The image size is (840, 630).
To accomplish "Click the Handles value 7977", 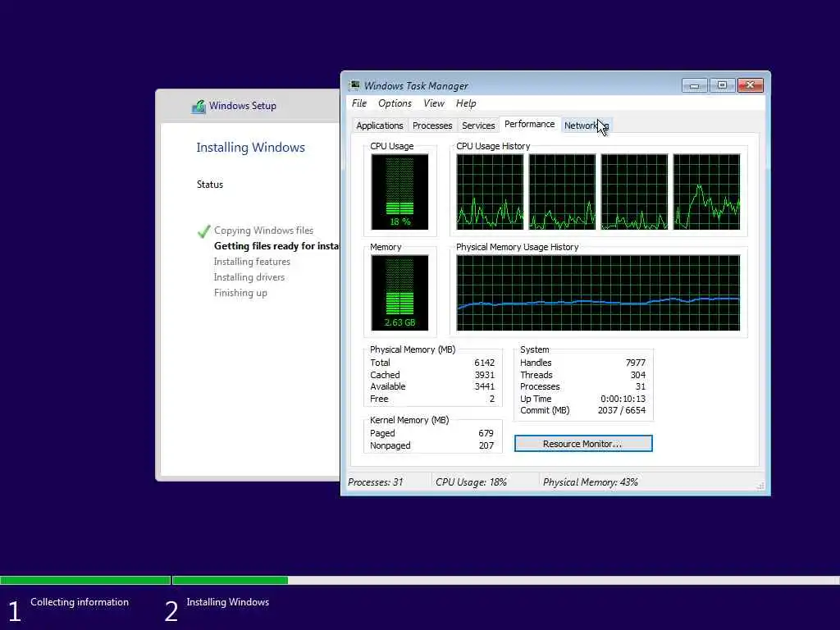I will coord(636,363).
